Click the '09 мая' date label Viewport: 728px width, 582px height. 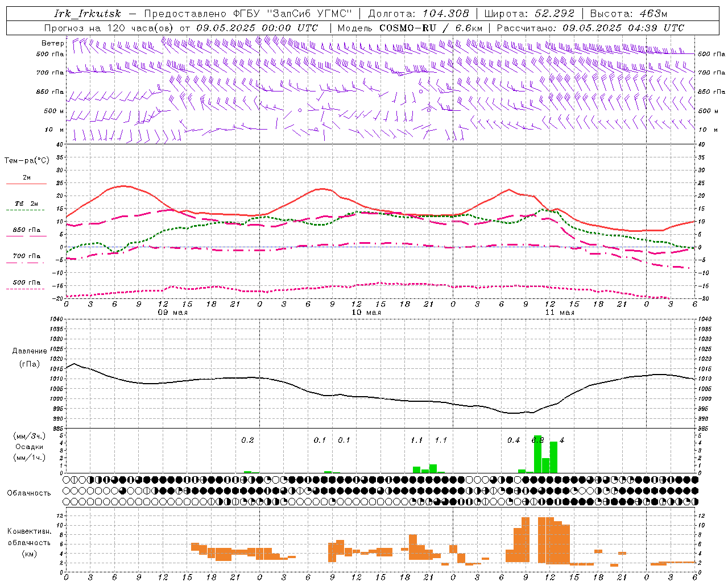pos(173,313)
